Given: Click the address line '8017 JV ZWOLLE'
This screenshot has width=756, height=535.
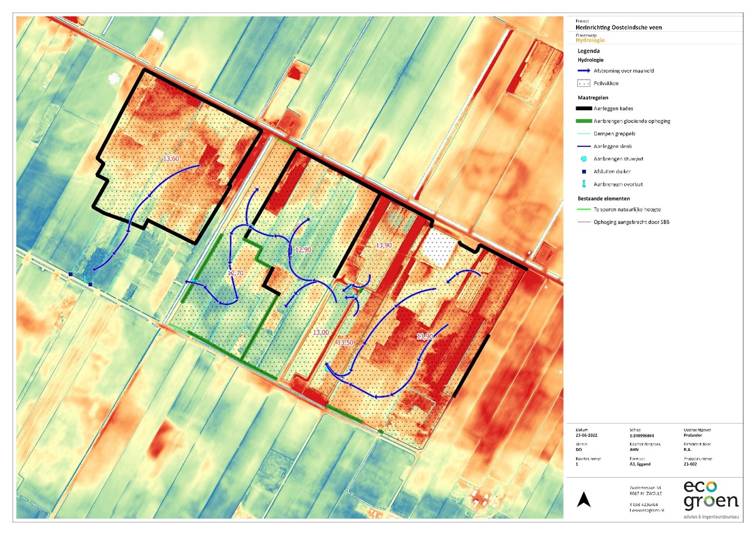Looking at the screenshot, I should pyautogui.click(x=646, y=493).
